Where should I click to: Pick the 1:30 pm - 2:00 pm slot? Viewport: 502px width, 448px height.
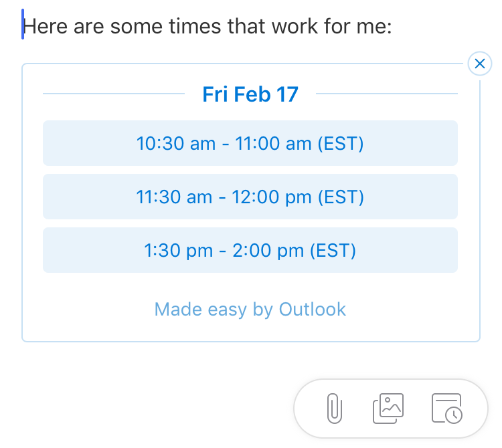pyautogui.click(x=250, y=250)
